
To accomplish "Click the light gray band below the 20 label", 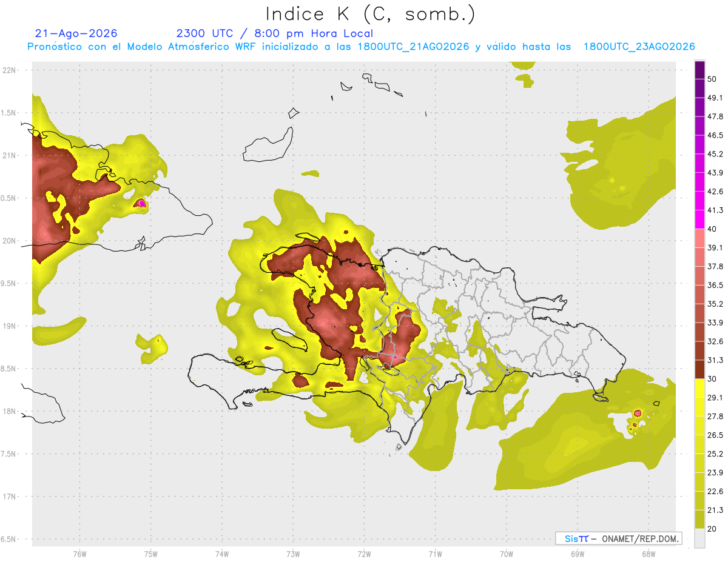I will (x=699, y=538).
